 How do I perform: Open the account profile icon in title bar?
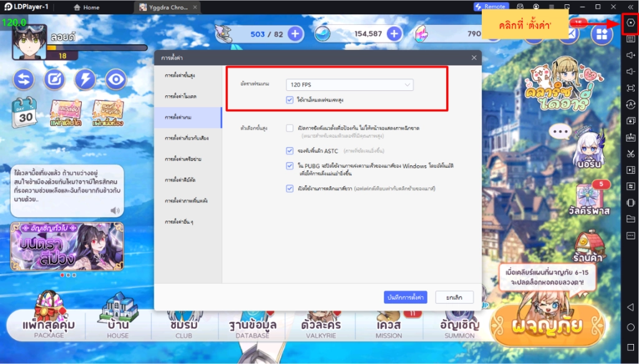point(536,7)
